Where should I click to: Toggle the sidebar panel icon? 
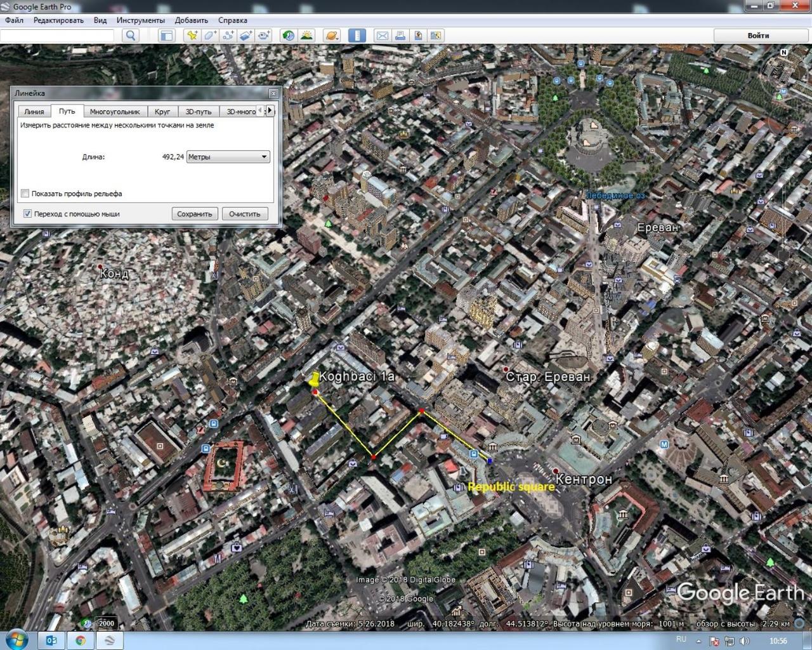166,36
